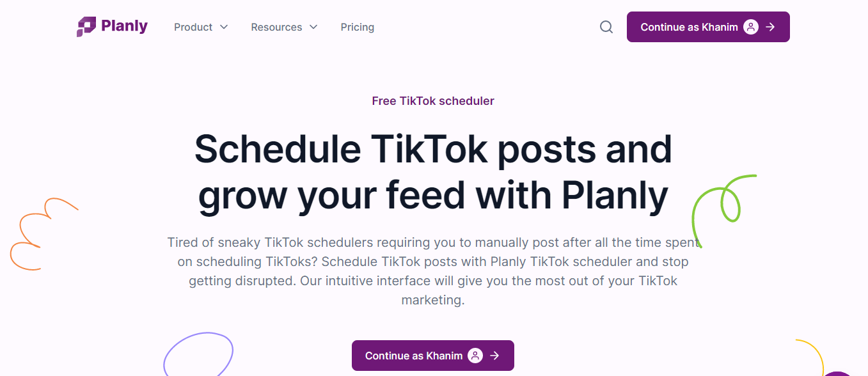Expand the chevron beside Resources

(313, 27)
